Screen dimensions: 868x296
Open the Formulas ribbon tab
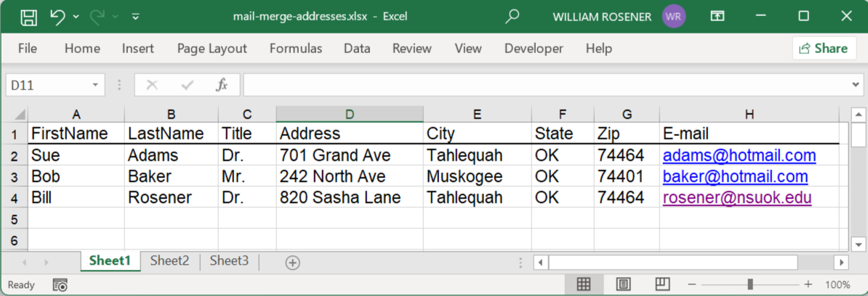[295, 49]
